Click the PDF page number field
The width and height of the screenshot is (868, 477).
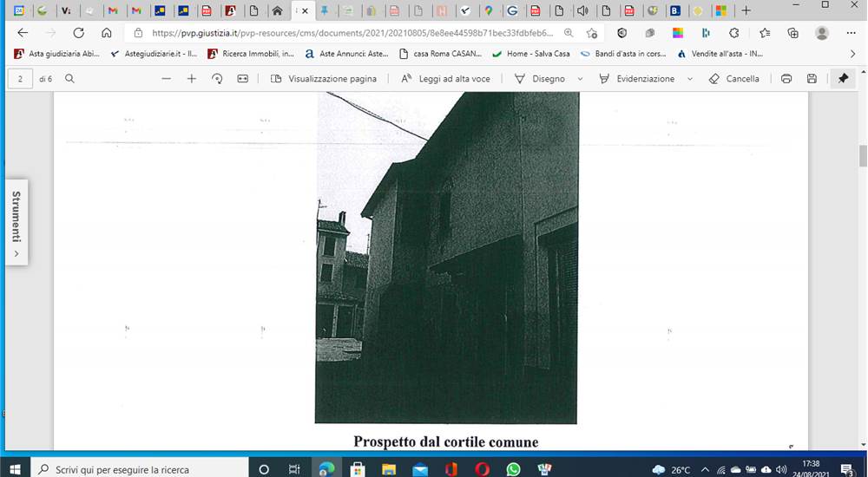pyautogui.click(x=21, y=79)
